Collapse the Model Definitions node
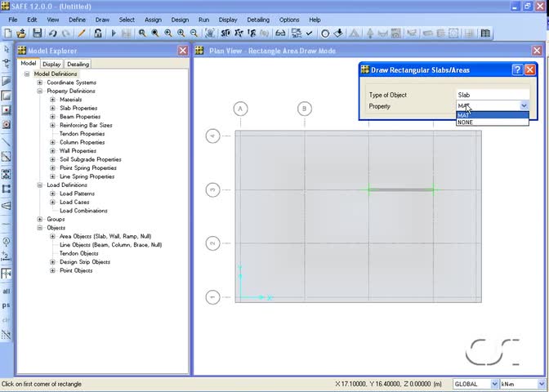The width and height of the screenshot is (549, 392). 27,73
